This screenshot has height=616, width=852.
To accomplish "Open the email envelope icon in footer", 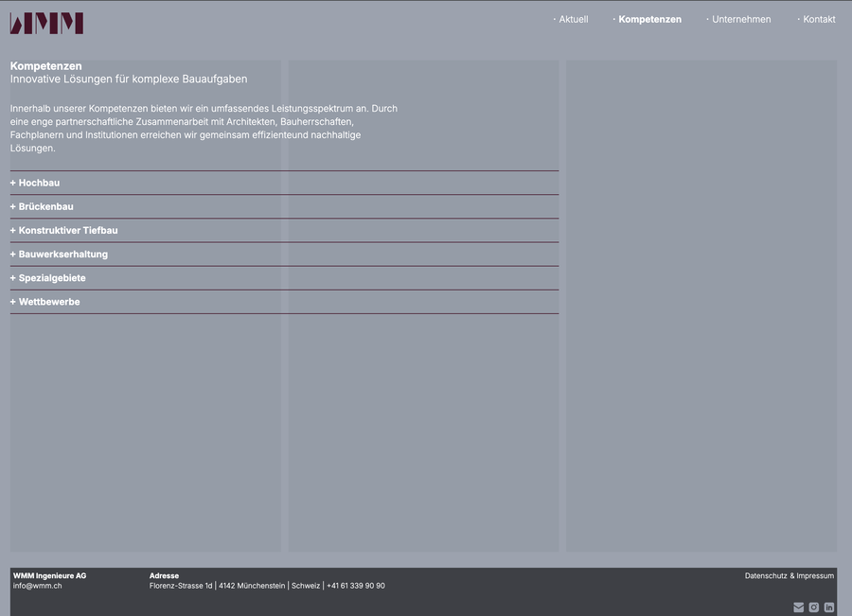I will pos(798,607).
